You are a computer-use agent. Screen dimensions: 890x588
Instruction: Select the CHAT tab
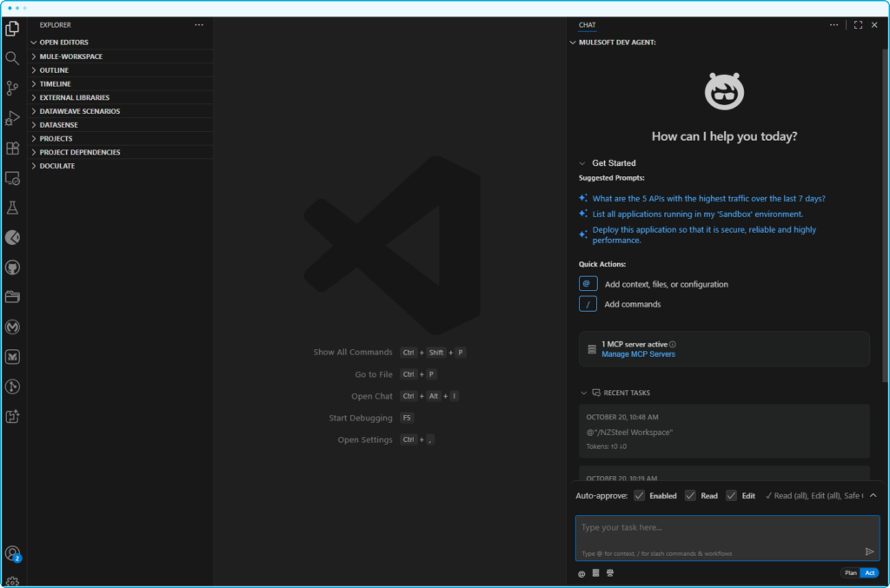pos(587,25)
